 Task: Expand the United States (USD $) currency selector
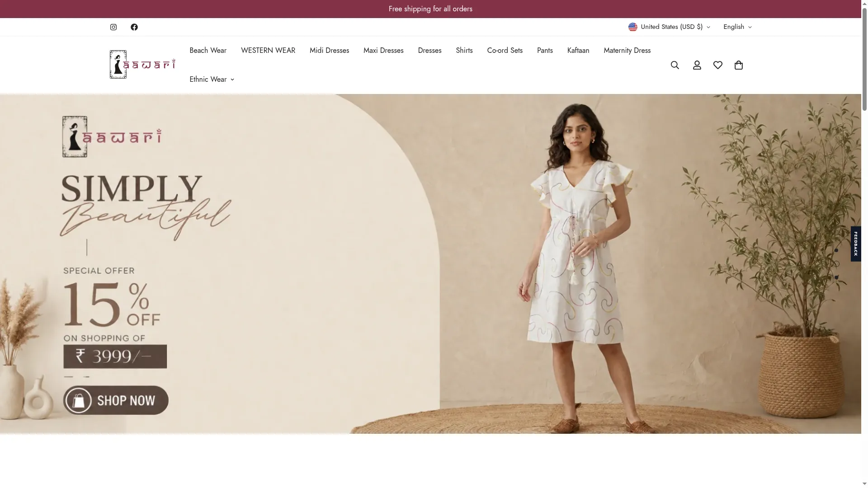pos(669,27)
